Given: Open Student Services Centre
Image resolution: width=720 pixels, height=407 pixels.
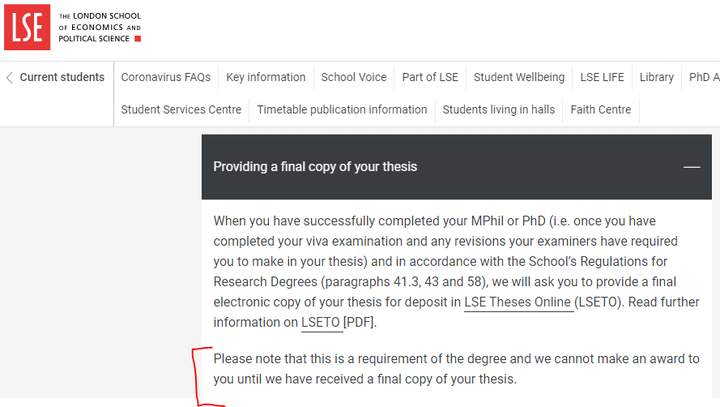Looking at the screenshot, I should (x=181, y=110).
